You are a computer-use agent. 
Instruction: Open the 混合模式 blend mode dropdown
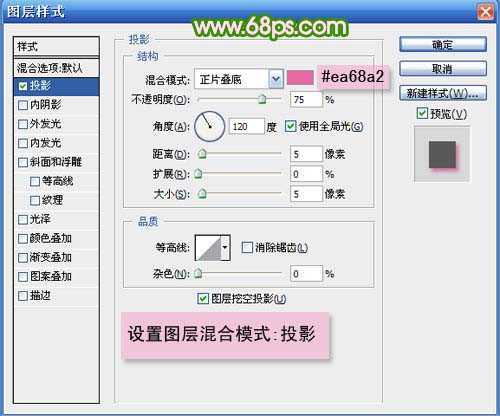click(276, 79)
